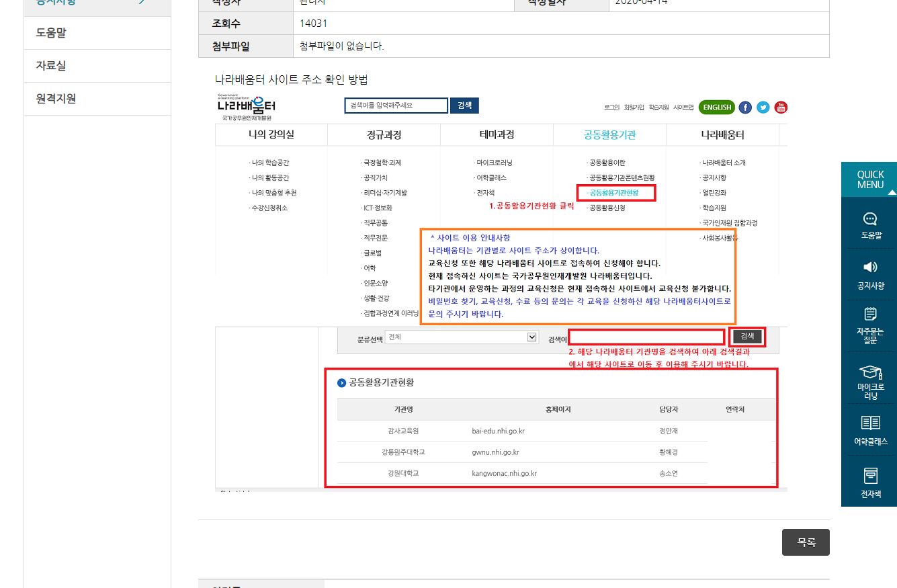Click 검색어 input field in guide image
Screen dimensions: 897x588
(x=646, y=337)
